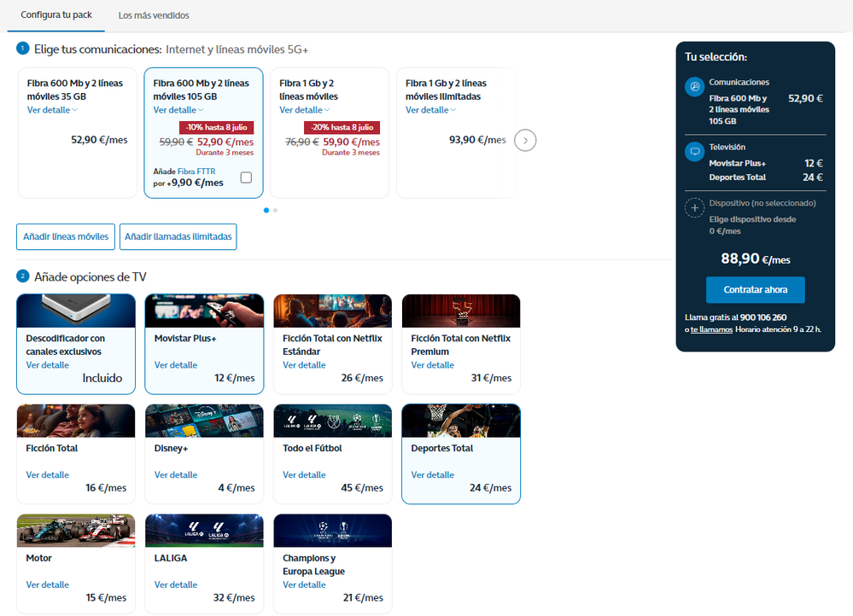Expand Ver detalle under Fibra 600 Mb 35 GB
The width and height of the screenshot is (853, 616).
pos(52,110)
